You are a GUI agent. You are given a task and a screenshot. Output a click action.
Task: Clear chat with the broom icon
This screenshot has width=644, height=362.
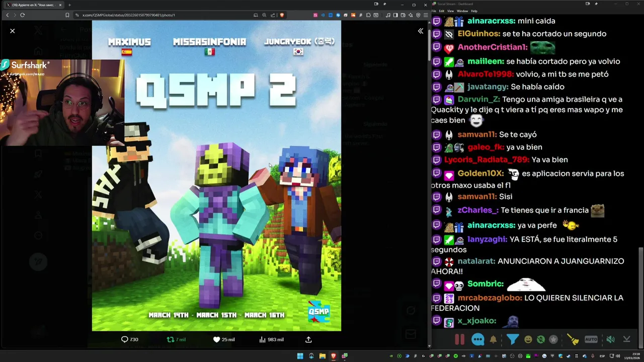[573, 339]
